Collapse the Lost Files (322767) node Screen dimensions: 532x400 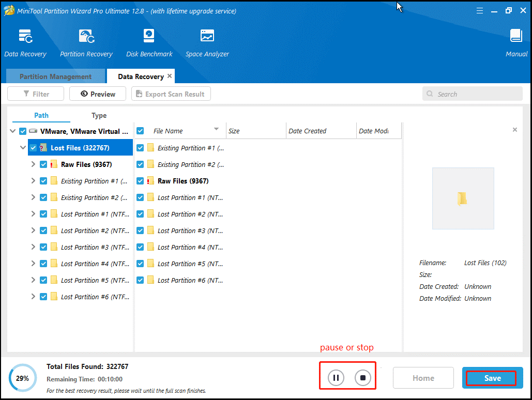[23, 148]
